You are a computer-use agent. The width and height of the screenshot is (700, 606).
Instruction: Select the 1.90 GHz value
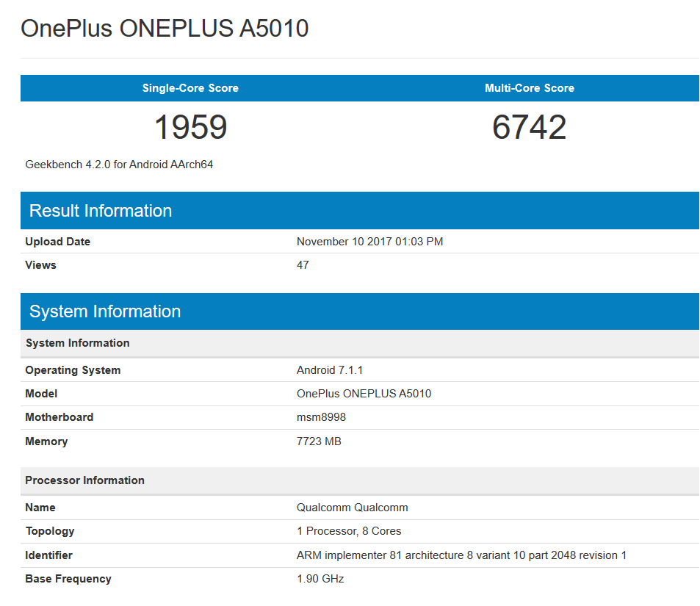coord(320,579)
